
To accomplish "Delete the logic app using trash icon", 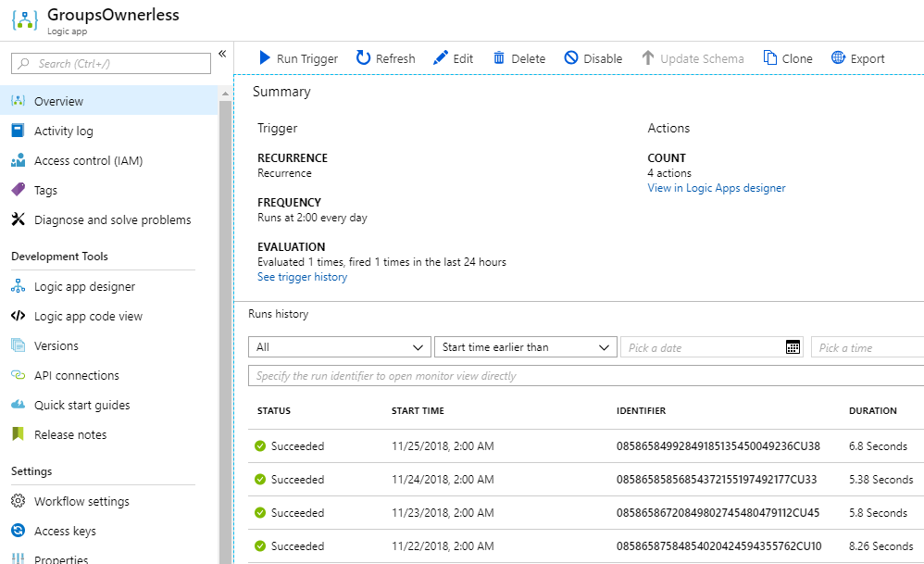I will pos(499,58).
